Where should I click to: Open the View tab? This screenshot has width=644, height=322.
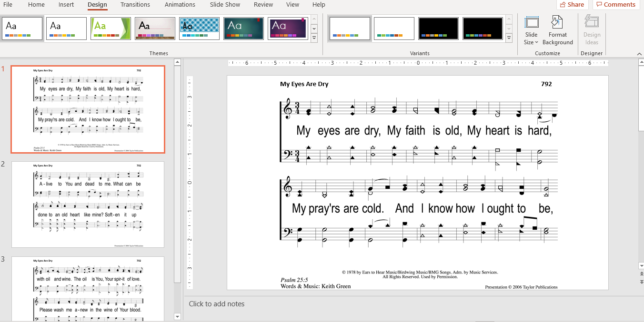pyautogui.click(x=293, y=5)
